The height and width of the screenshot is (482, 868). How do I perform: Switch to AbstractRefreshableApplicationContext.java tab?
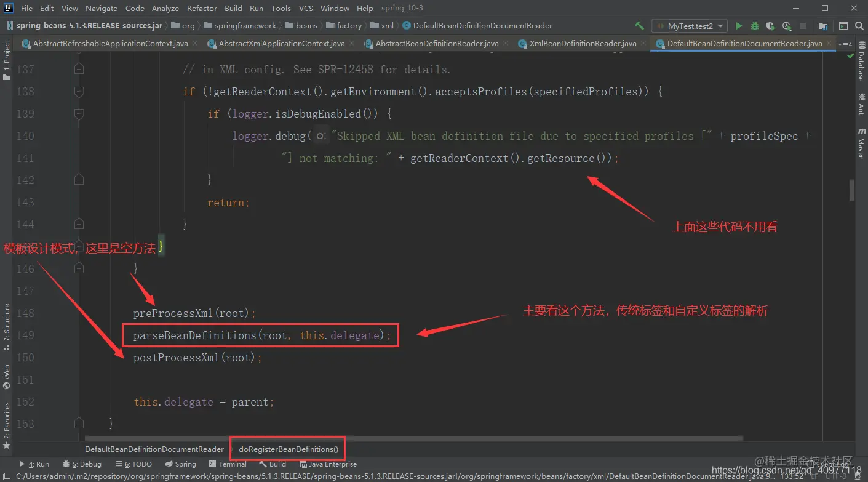click(x=109, y=44)
